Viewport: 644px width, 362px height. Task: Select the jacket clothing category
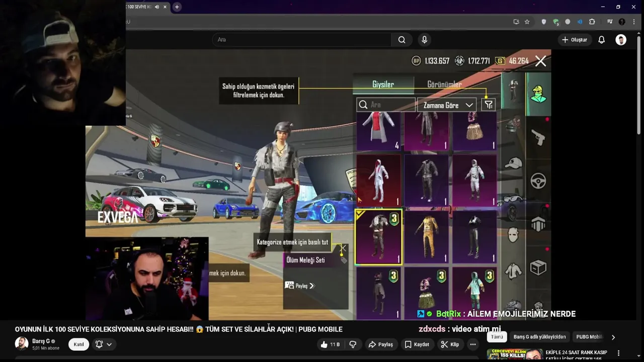(513, 271)
